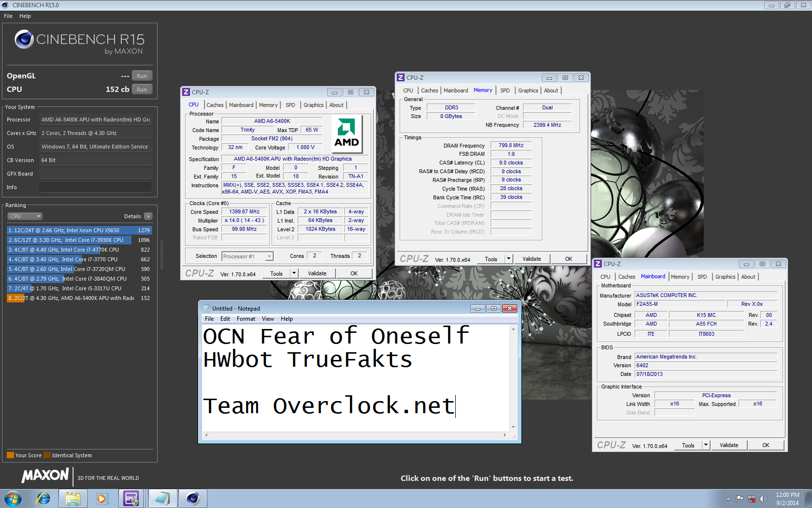This screenshot has height=508, width=812.
Task: Click OK in Mainboard window
Action: (766, 445)
